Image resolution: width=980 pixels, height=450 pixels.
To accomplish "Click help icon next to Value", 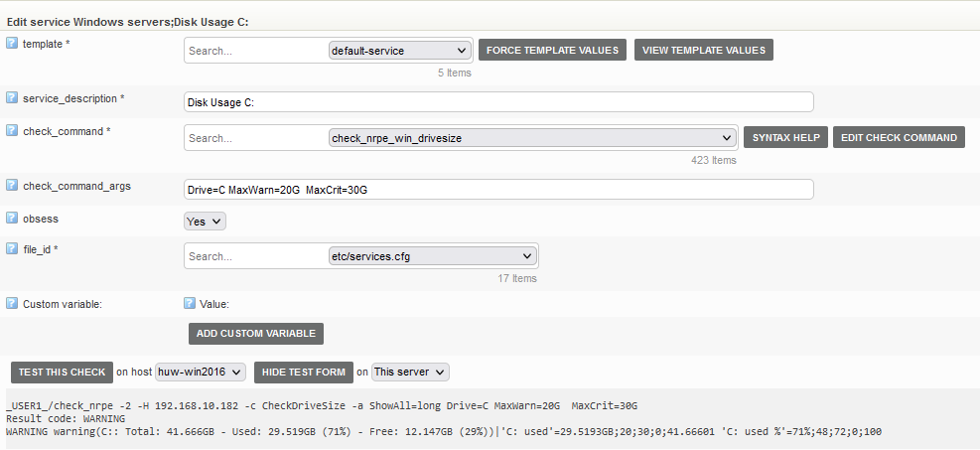I will pos(190,303).
